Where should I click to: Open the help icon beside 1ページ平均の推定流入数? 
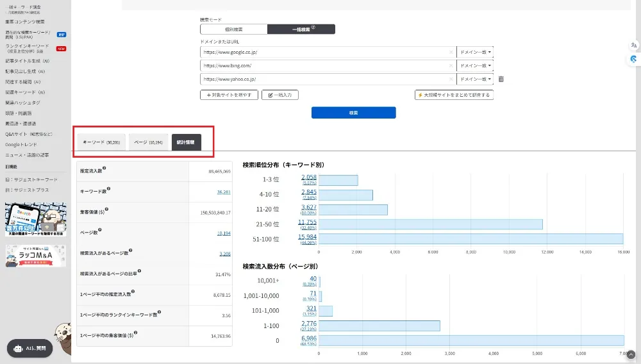(x=133, y=292)
